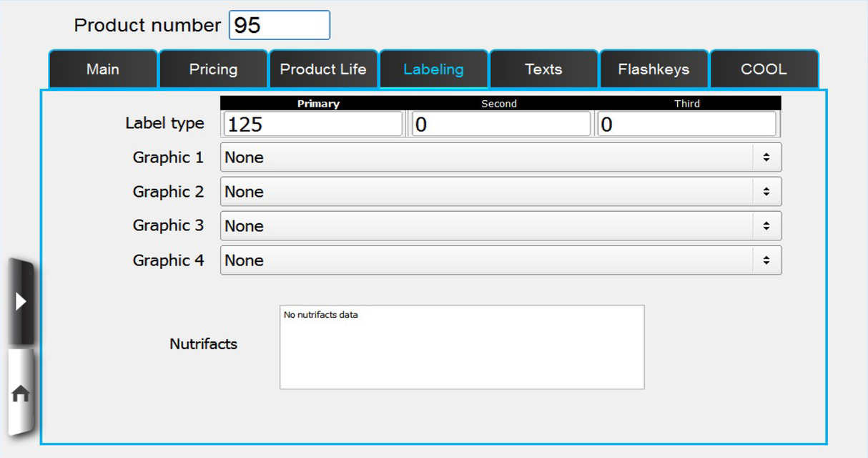Open the Graphic 4 selector
This screenshot has width=868, height=458.
(429, 260)
